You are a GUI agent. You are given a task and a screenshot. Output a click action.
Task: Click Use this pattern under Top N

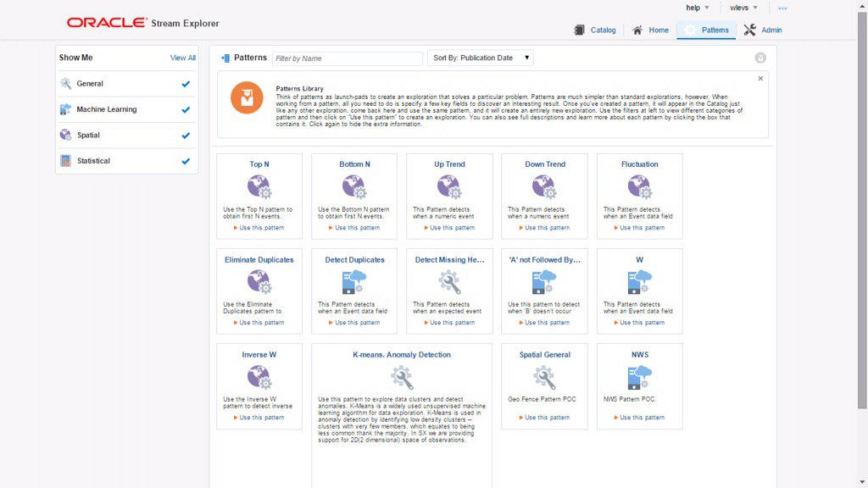click(x=259, y=227)
